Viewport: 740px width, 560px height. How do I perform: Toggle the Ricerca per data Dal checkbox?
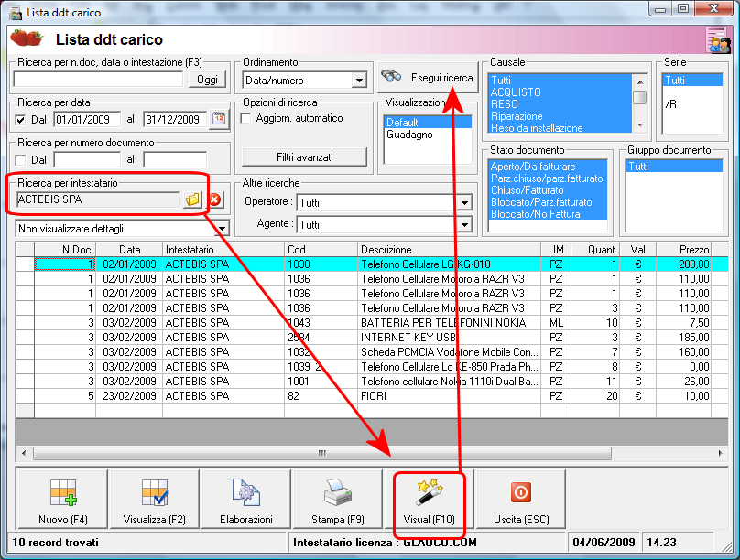pos(20,120)
